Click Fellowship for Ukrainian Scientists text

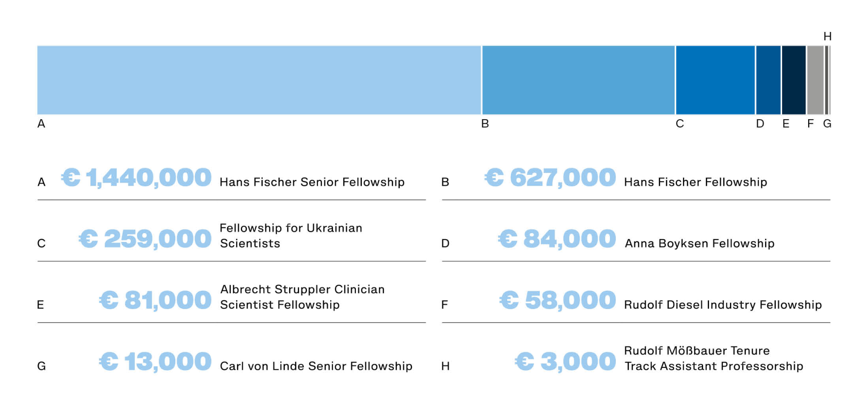pos(291,236)
